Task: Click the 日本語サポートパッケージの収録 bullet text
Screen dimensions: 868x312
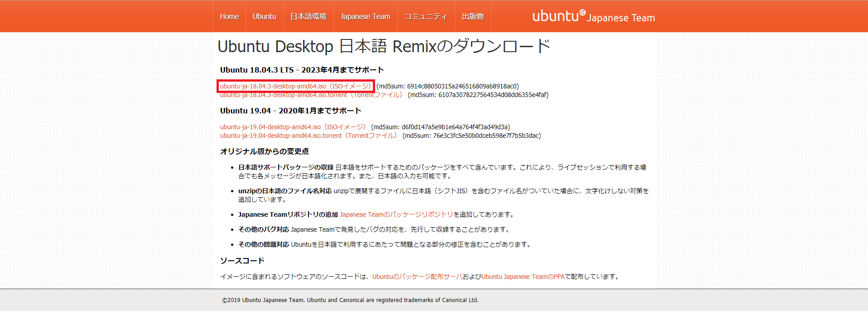Action: [286, 167]
